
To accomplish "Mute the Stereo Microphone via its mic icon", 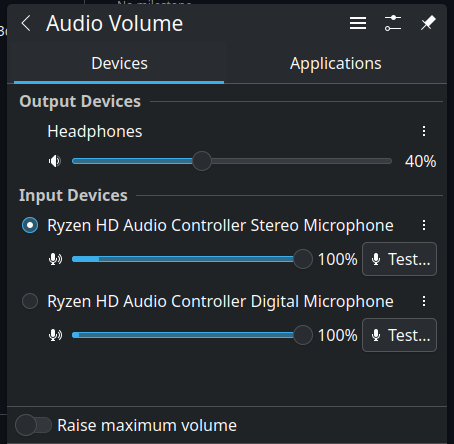I will (55, 259).
